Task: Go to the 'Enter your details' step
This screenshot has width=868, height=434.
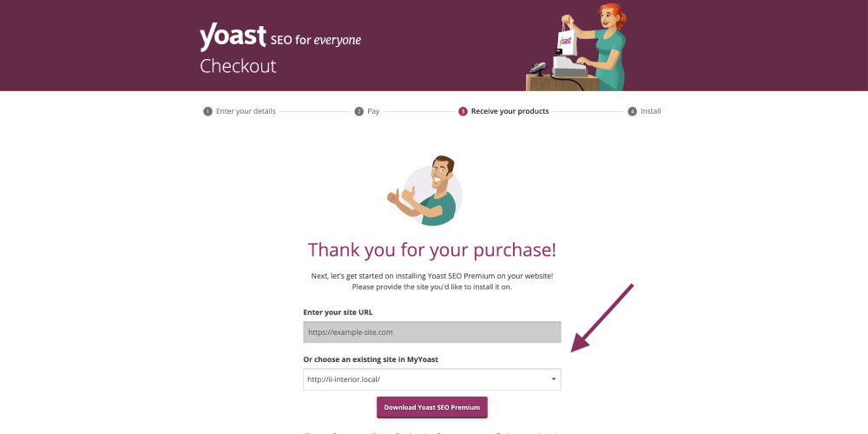Action: (246, 111)
